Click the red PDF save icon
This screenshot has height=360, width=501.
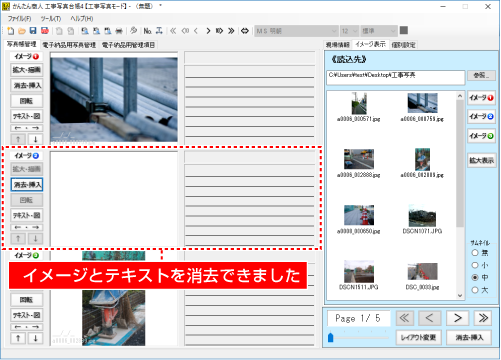tap(45, 31)
